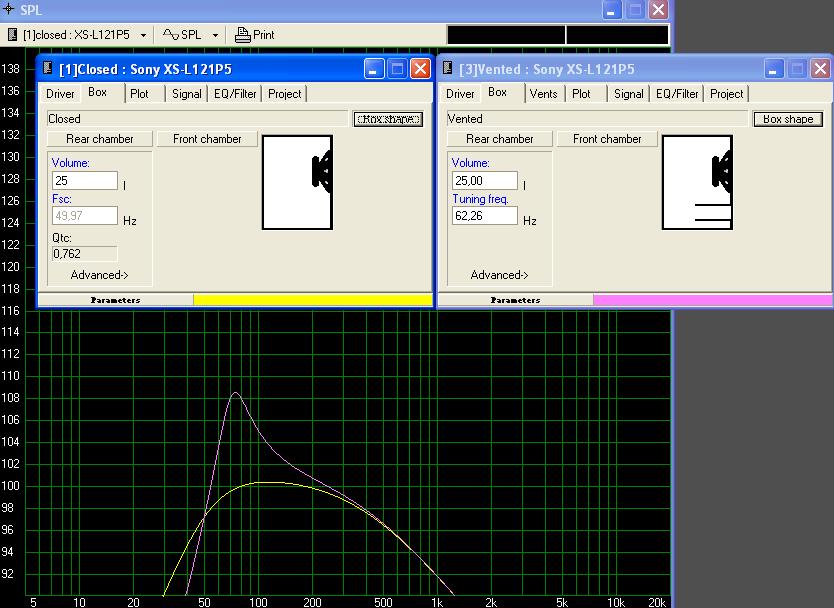The height and width of the screenshot is (608, 834).
Task: Click the SPL waveform icon in toolbar
Action: click(170, 35)
